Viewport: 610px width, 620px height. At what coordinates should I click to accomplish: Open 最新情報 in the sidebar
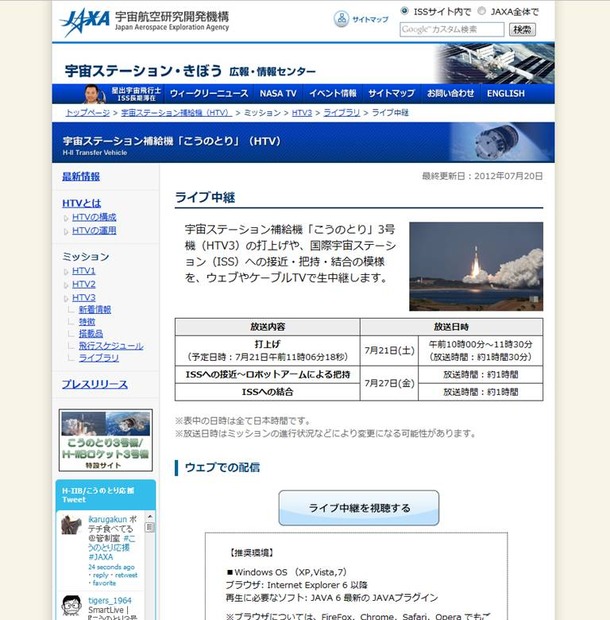point(81,176)
